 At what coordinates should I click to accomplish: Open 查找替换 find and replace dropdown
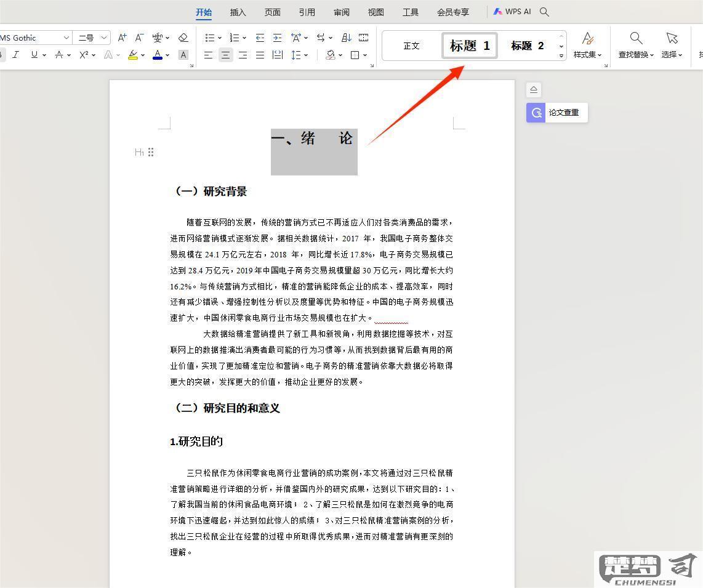(636, 46)
